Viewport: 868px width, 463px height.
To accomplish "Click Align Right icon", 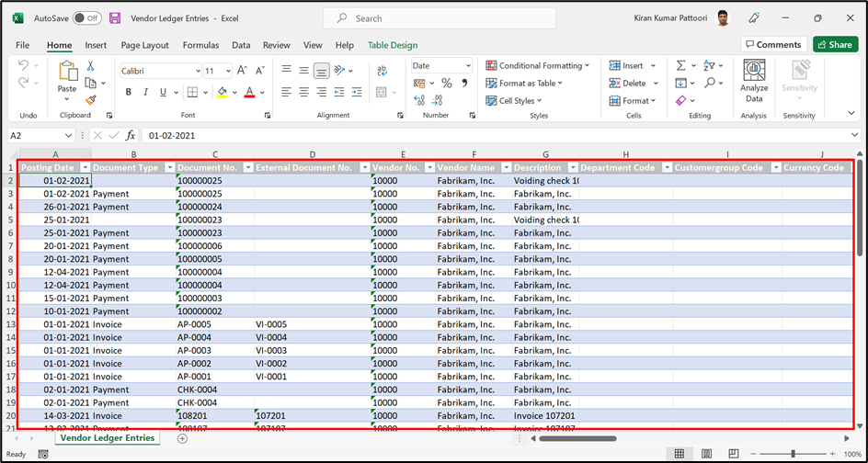I will click(322, 92).
